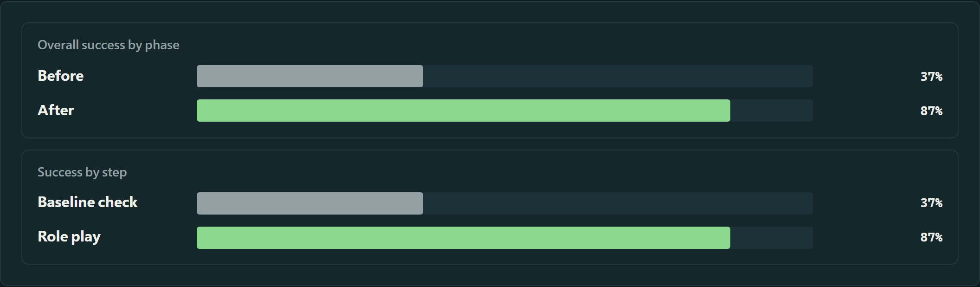980x287 pixels.
Task: Click the 'Success by step' heading text
Action: (82, 172)
